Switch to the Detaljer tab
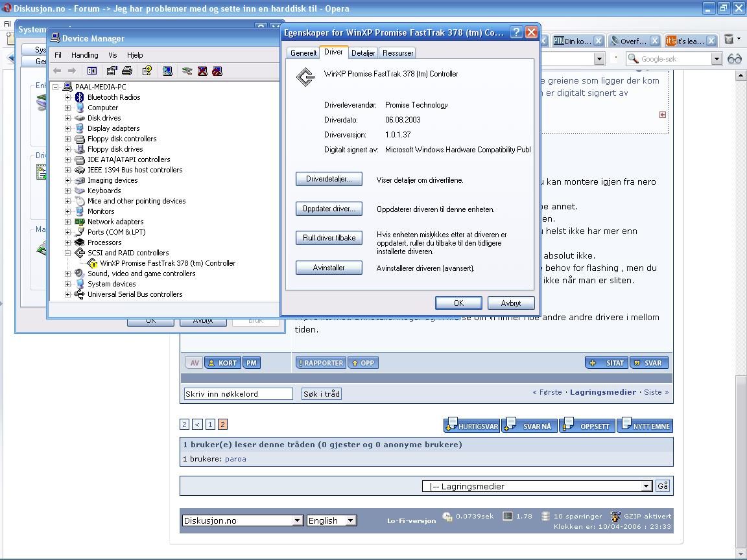The width and height of the screenshot is (747, 560). pyautogui.click(x=363, y=53)
